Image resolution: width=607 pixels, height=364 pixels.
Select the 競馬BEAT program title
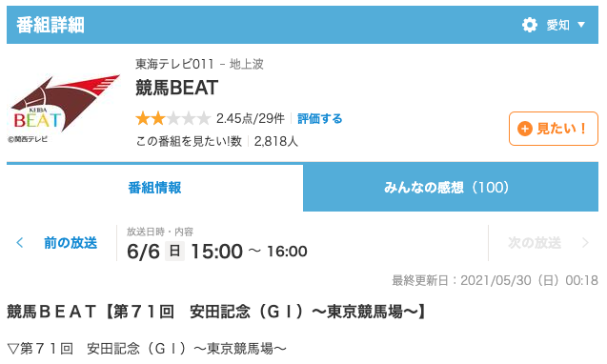click(x=177, y=88)
